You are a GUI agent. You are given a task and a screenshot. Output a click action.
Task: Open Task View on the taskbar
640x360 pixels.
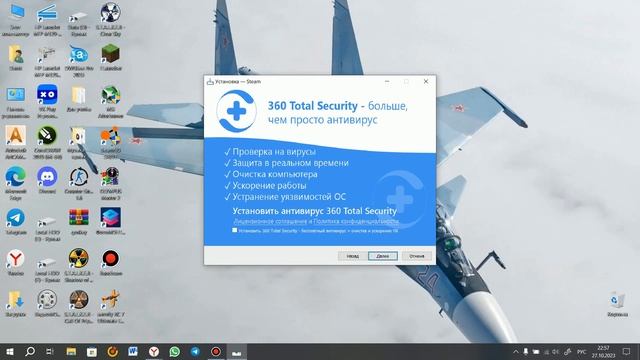tap(50, 351)
